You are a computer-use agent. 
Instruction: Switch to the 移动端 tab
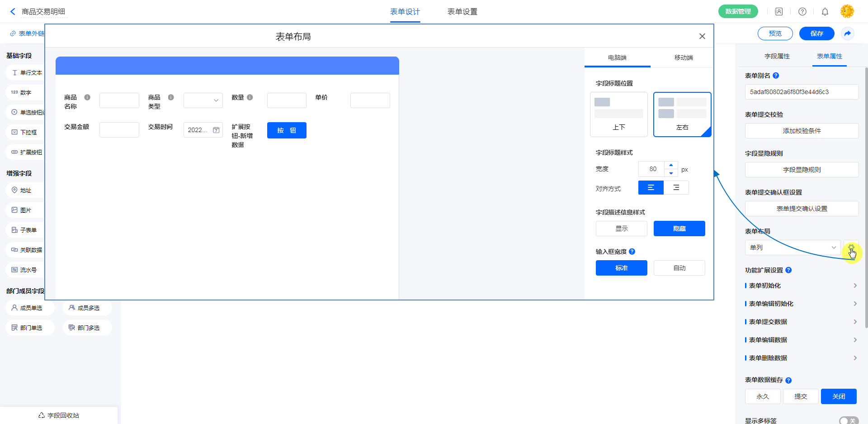683,57
